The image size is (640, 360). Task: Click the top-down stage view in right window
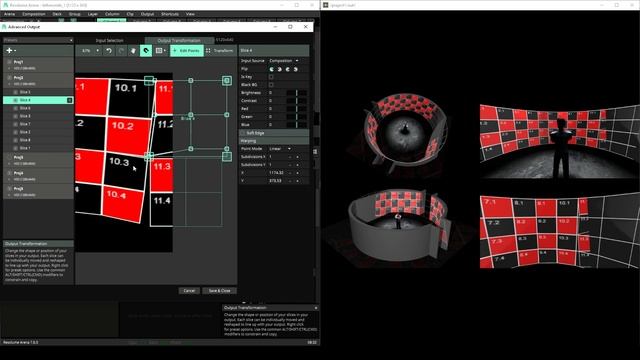pos(405,130)
